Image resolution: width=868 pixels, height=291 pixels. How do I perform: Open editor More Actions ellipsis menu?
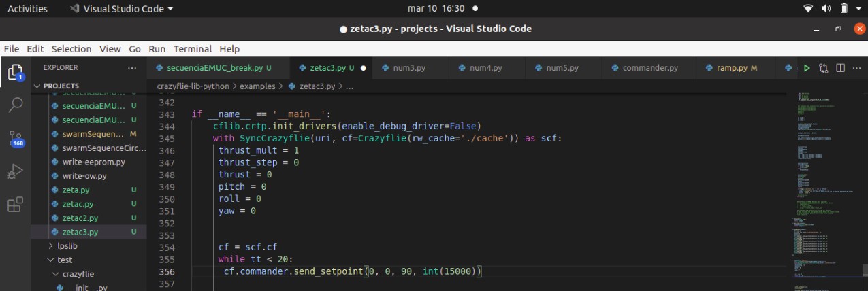coord(855,68)
